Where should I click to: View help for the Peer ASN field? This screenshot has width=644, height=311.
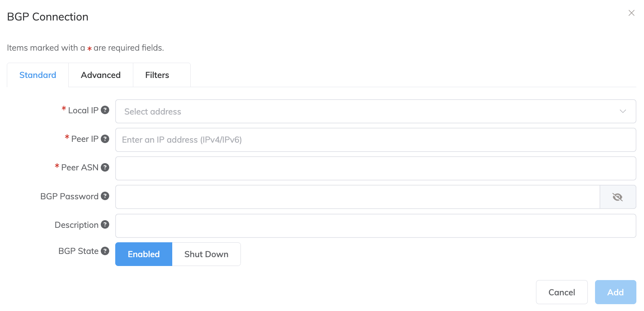(x=105, y=168)
